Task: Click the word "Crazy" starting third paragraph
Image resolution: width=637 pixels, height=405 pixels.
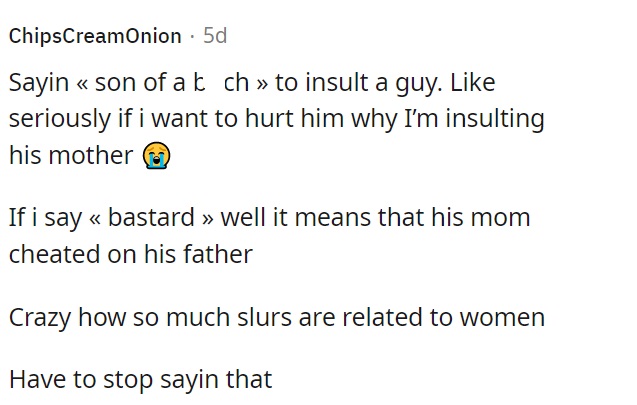Action: pos(40,318)
